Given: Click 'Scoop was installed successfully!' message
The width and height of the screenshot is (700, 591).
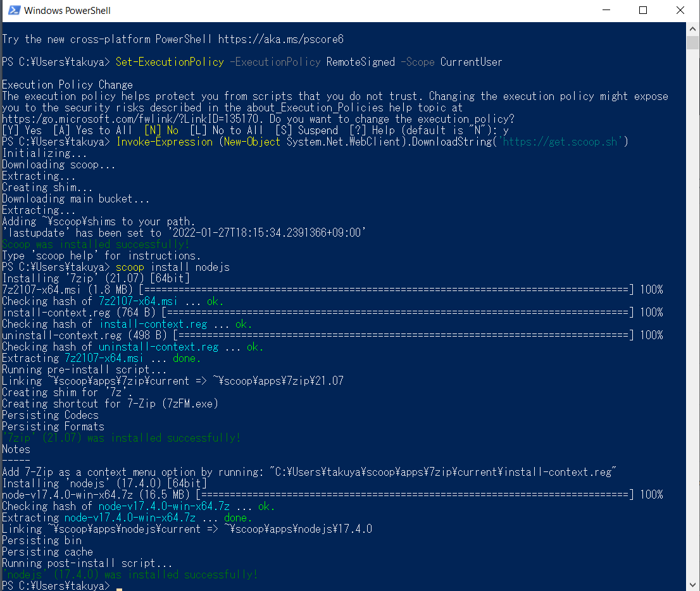Looking at the screenshot, I should click(96, 244).
